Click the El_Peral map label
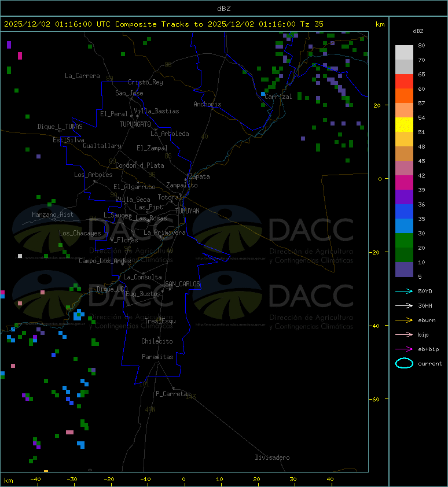Screen dimensions: 448x487 click(x=114, y=114)
